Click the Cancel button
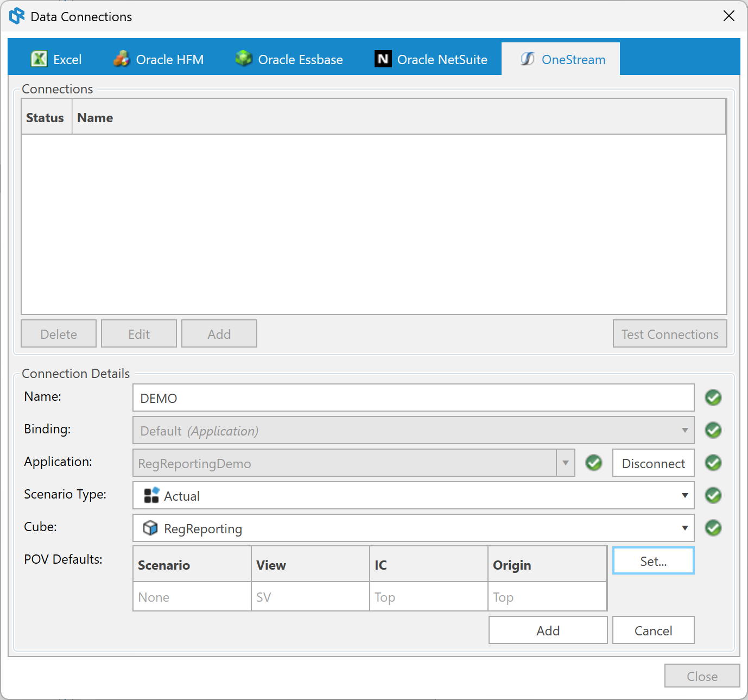This screenshot has width=748, height=700. coord(654,630)
